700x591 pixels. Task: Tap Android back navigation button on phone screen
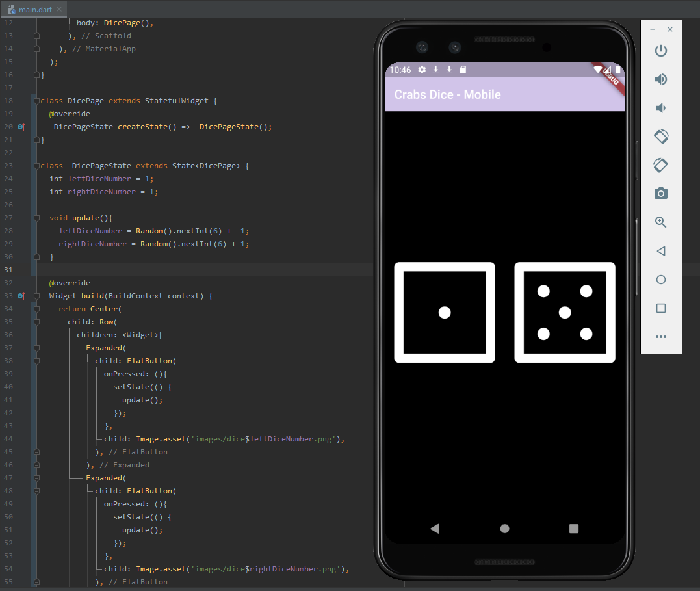(x=435, y=529)
